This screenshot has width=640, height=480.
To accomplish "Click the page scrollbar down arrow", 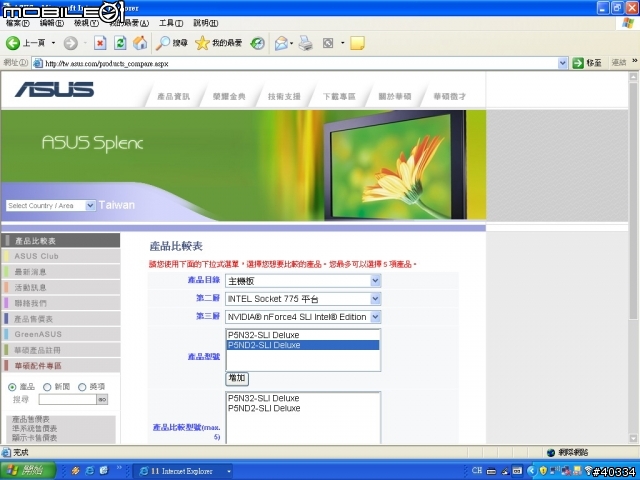I will 633,439.
